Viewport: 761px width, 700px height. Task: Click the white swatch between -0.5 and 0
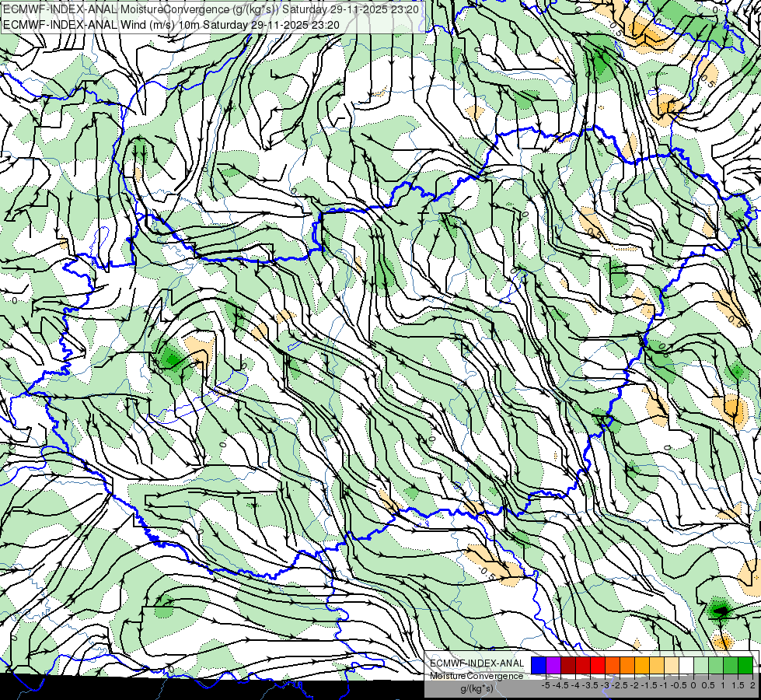tap(686, 665)
